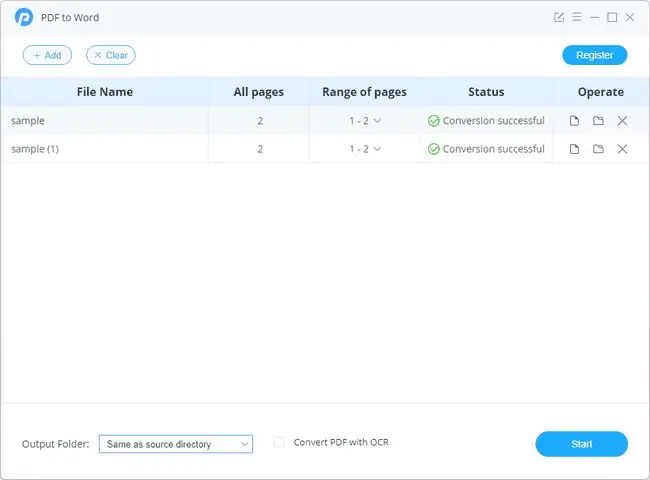Open output folder for sample row

pos(598,121)
